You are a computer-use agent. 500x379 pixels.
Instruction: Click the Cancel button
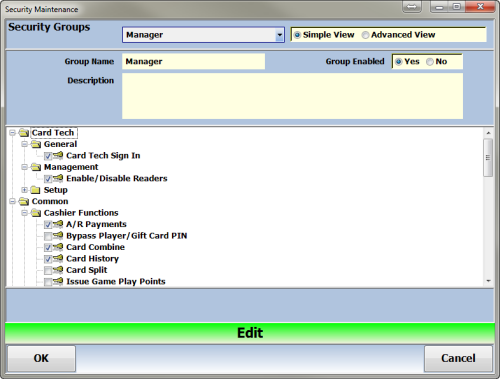(458, 358)
